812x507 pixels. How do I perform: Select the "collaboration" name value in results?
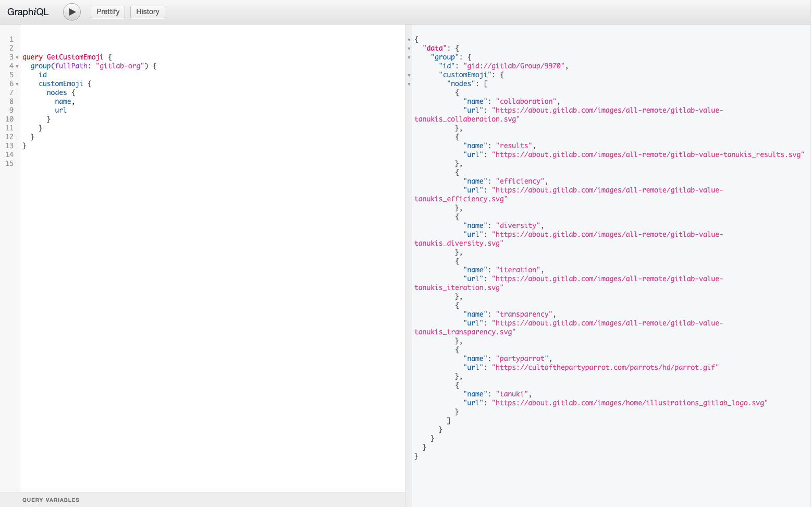tap(527, 101)
